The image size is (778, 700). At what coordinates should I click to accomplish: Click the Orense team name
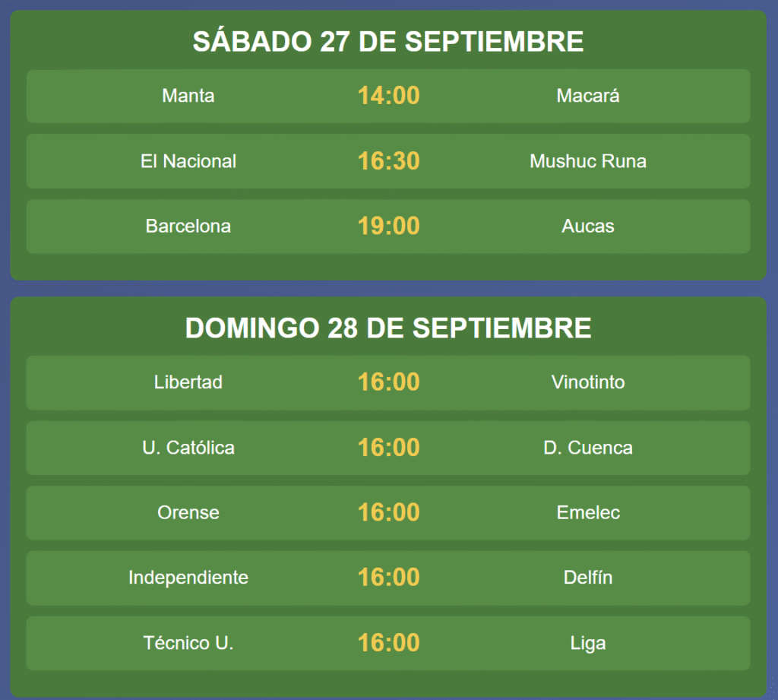(188, 512)
